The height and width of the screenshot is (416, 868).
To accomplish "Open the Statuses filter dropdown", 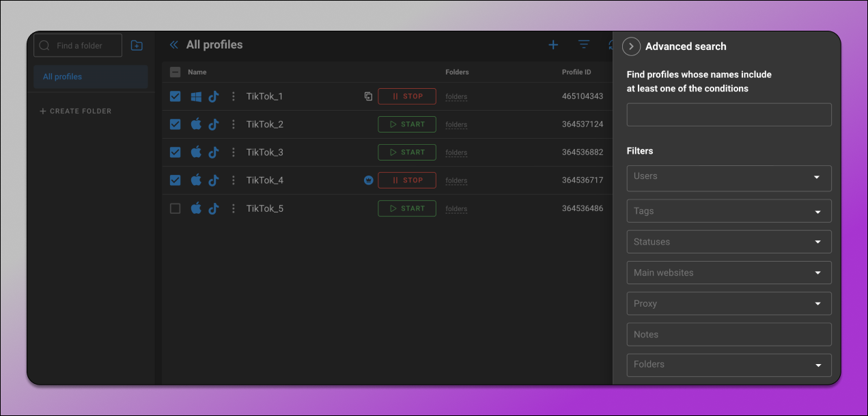I will pyautogui.click(x=729, y=242).
